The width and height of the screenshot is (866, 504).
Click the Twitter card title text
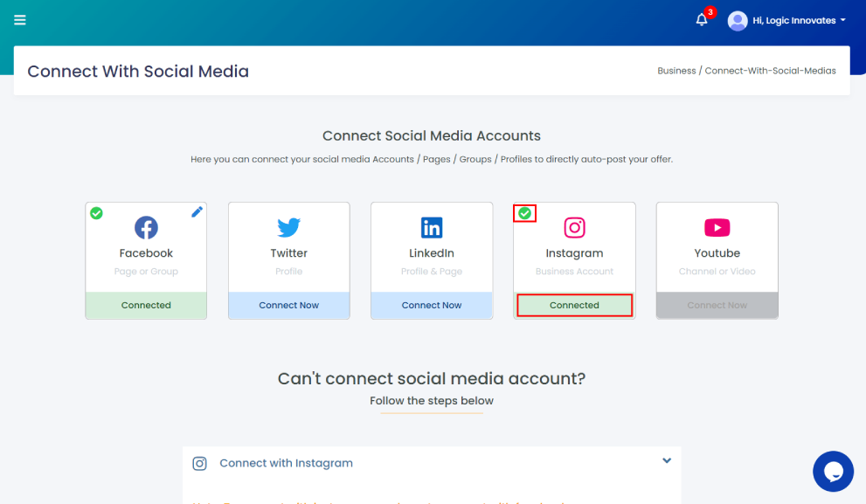click(289, 253)
